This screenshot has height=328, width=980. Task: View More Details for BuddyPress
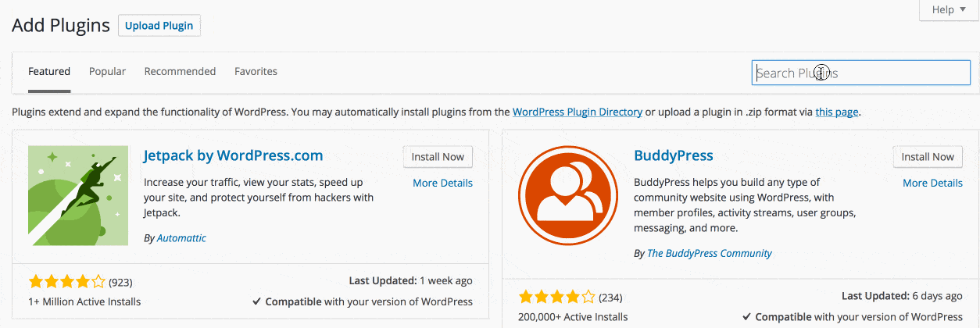click(x=932, y=183)
